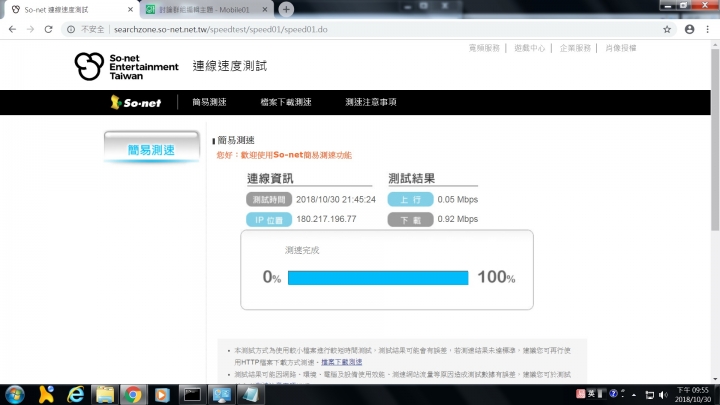Click the 0.05 Mbps upload value
The image size is (720, 405).
[x=458, y=200]
